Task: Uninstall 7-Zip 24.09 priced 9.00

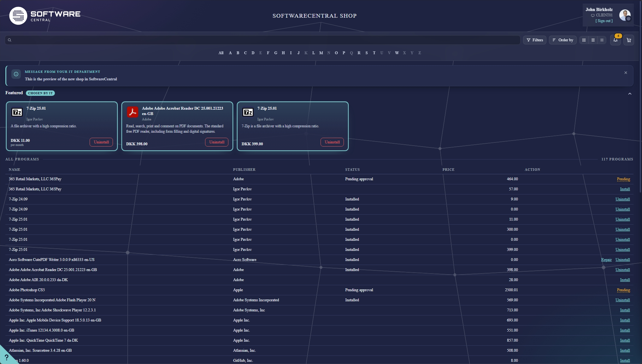Action: pos(622,199)
